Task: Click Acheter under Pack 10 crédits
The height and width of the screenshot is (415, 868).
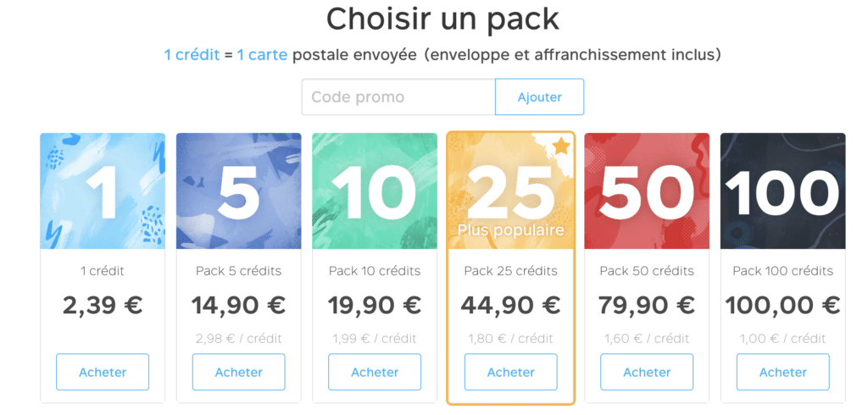Action: [x=375, y=372]
